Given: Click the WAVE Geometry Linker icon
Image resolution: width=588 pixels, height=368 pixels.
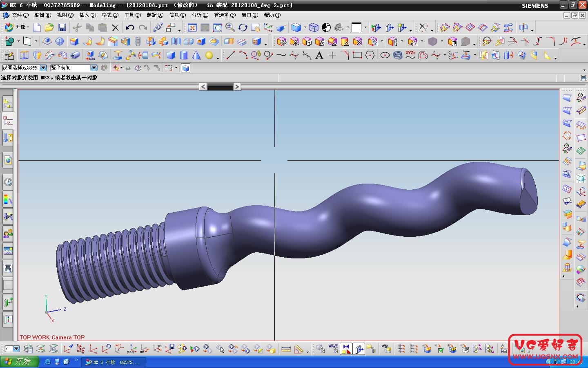Looking at the screenshot, I should pyautogui.click(x=333, y=349).
